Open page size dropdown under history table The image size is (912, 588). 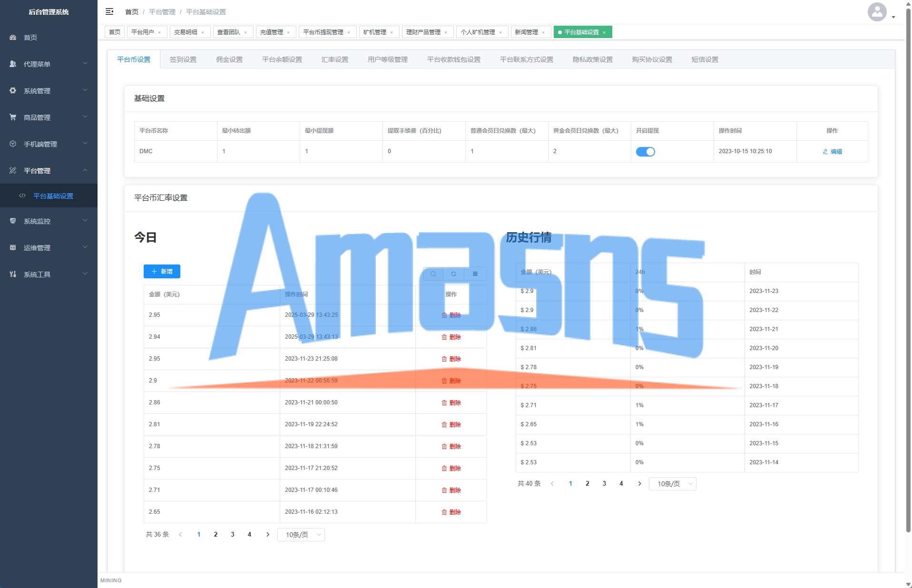[673, 484]
